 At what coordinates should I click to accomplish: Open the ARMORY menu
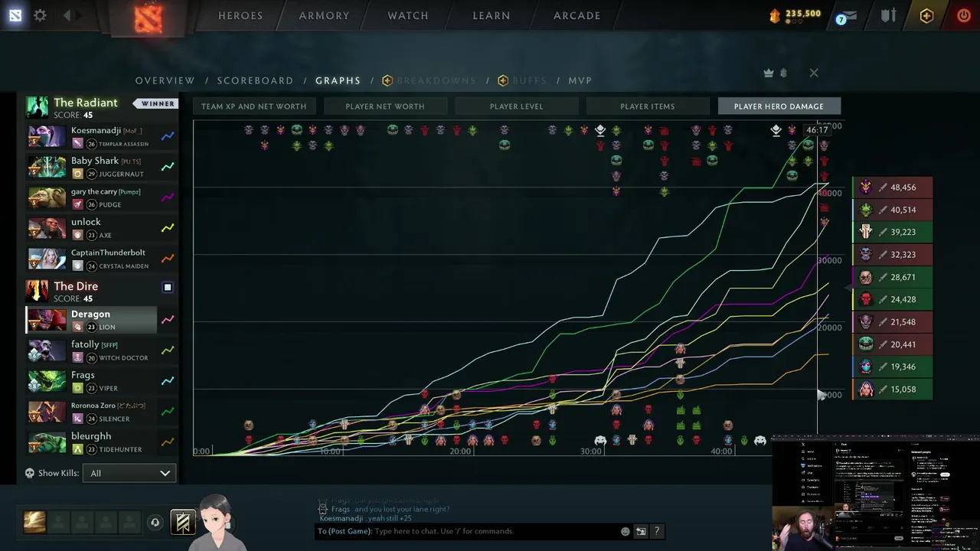click(x=324, y=15)
